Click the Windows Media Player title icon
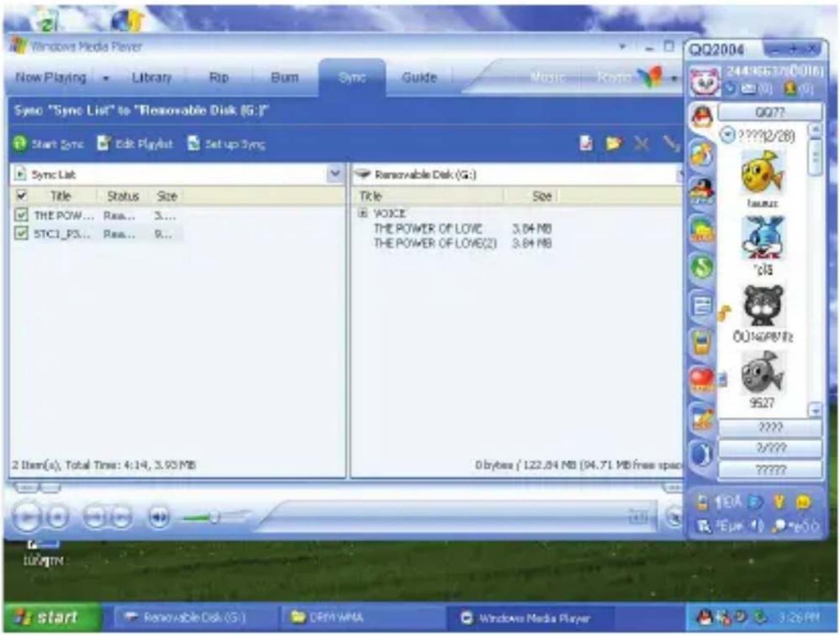 pyautogui.click(x=18, y=46)
